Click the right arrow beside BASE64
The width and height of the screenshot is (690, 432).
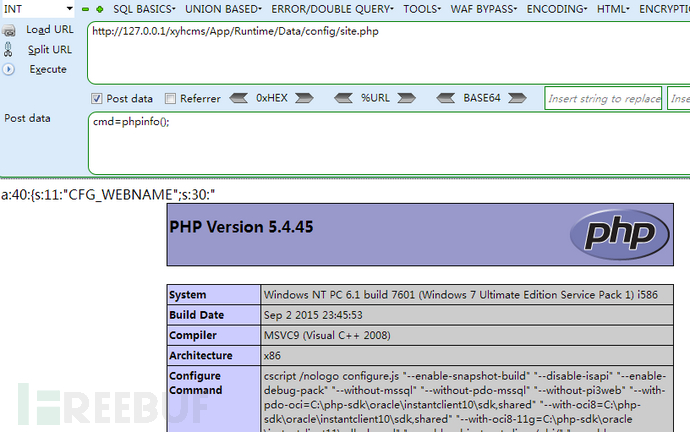point(517,98)
